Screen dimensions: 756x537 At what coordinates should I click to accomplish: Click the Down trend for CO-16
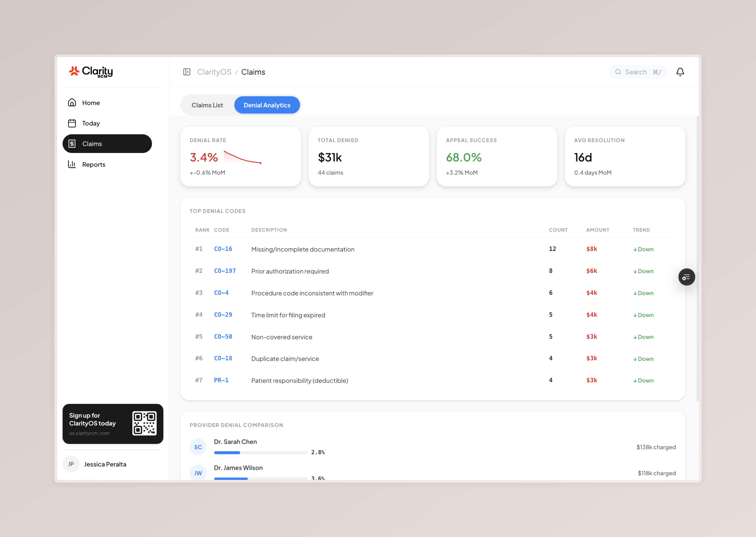(643, 249)
